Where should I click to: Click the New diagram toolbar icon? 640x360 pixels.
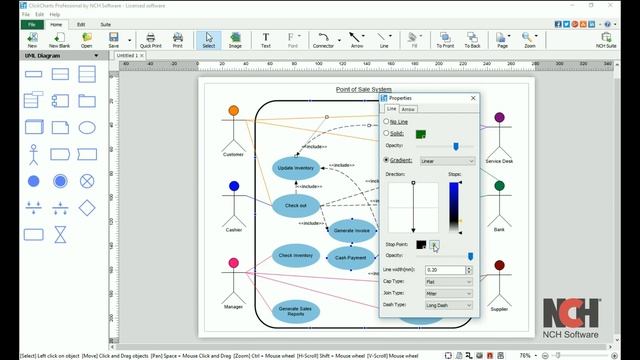(x=32, y=40)
